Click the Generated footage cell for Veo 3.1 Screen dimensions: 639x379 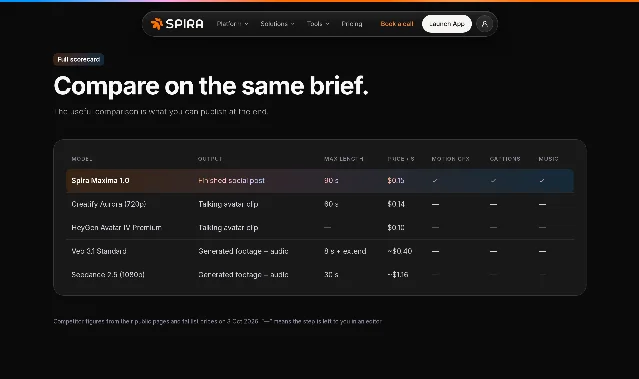[243, 251]
